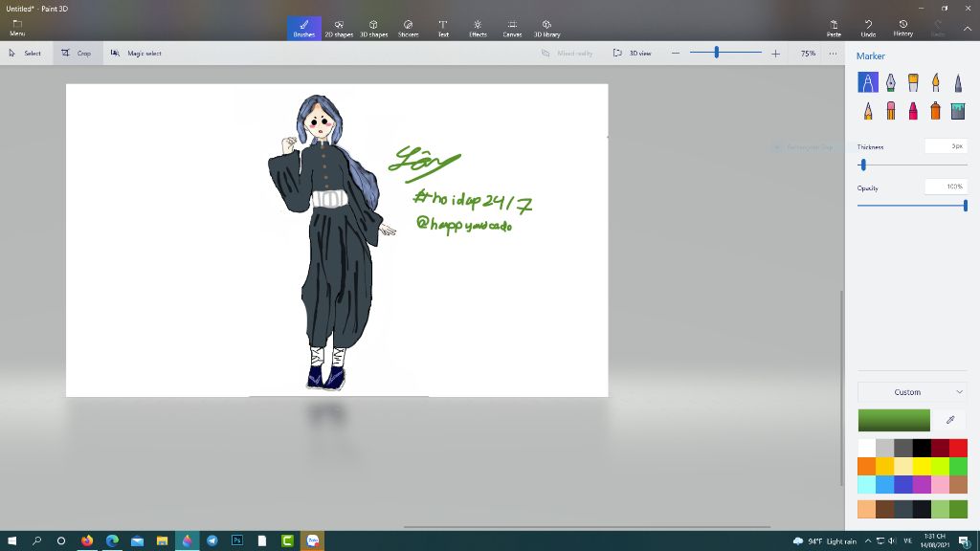Select the Pencil brush
The image size is (980, 551).
click(867, 111)
